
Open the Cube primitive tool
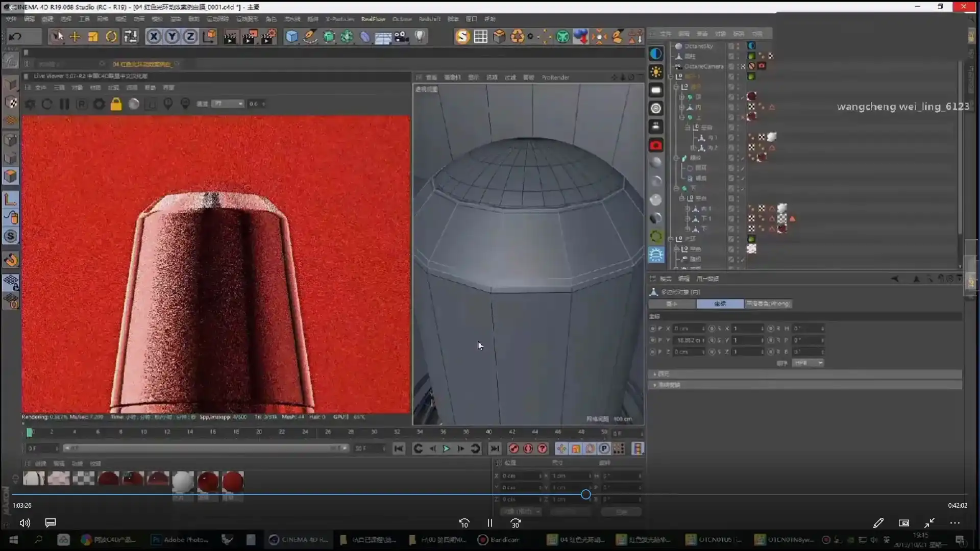pyautogui.click(x=292, y=36)
